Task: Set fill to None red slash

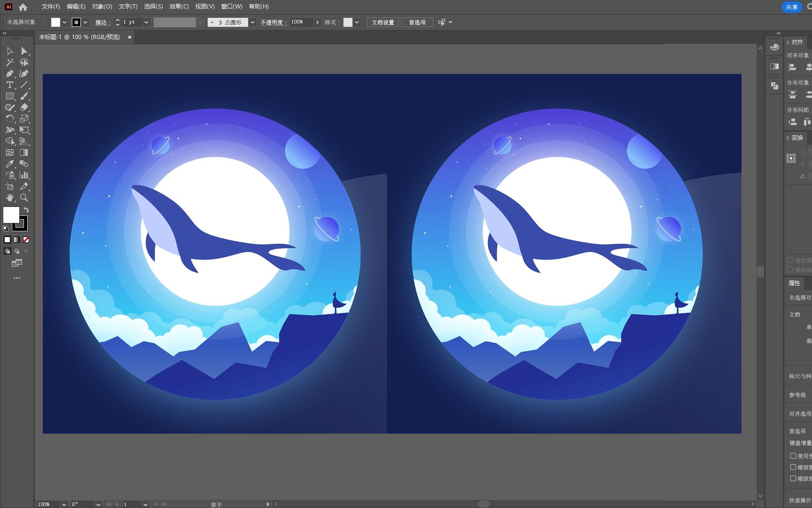Action: (x=26, y=240)
